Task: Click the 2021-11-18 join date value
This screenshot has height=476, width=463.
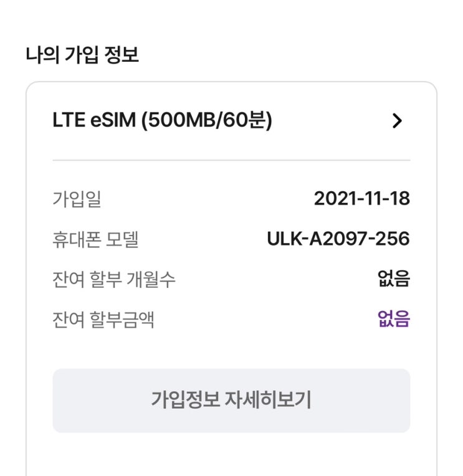Action: pos(361,199)
